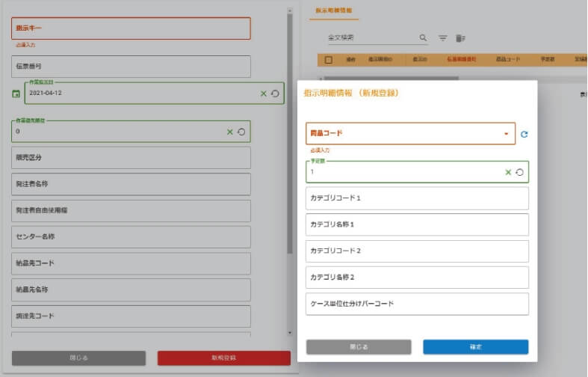Viewport: 588px width, 377px height.
Task: Select the 指示明細情報 tab
Action: (x=334, y=10)
